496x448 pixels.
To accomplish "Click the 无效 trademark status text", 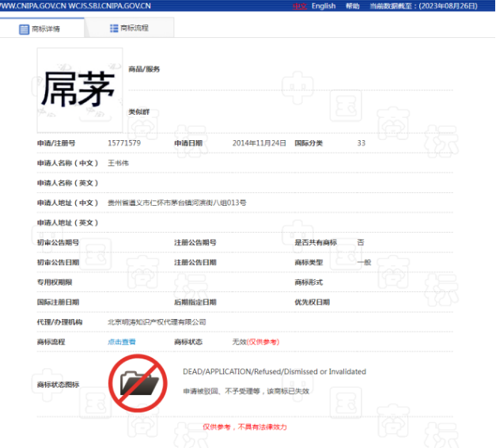I will coord(239,342).
